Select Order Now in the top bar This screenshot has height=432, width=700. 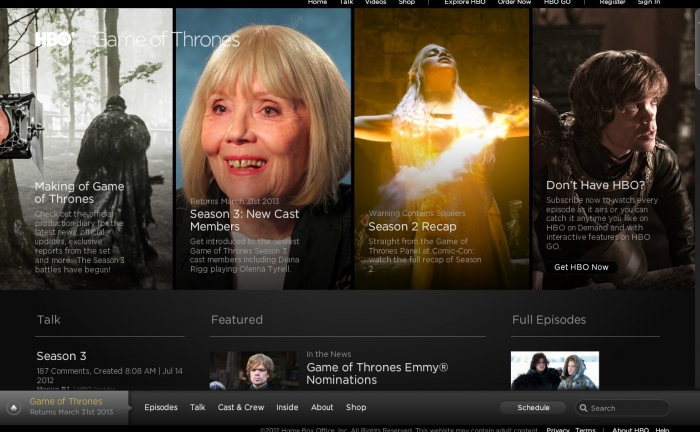pyautogui.click(x=514, y=2)
